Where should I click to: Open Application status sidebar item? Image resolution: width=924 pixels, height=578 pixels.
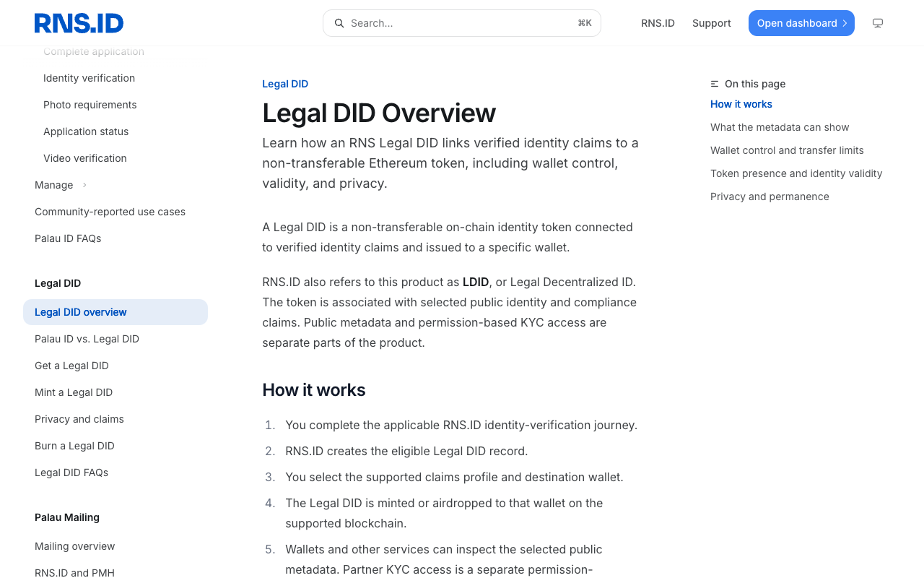86,131
